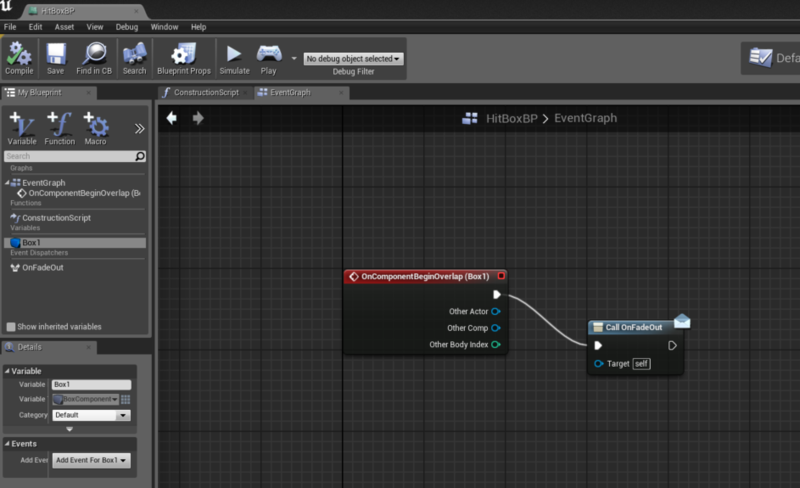Close the EventGraph tab

click(341, 92)
